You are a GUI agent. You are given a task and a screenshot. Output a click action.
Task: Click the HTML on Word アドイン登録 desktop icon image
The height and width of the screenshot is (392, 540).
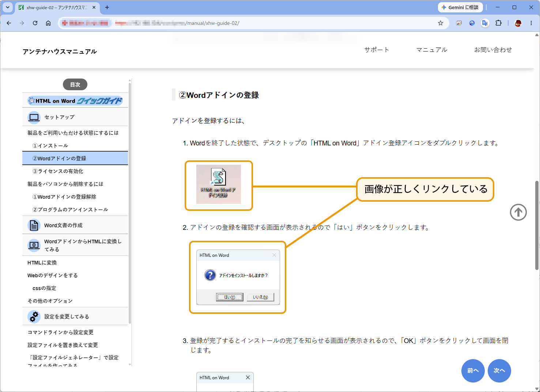(219, 184)
